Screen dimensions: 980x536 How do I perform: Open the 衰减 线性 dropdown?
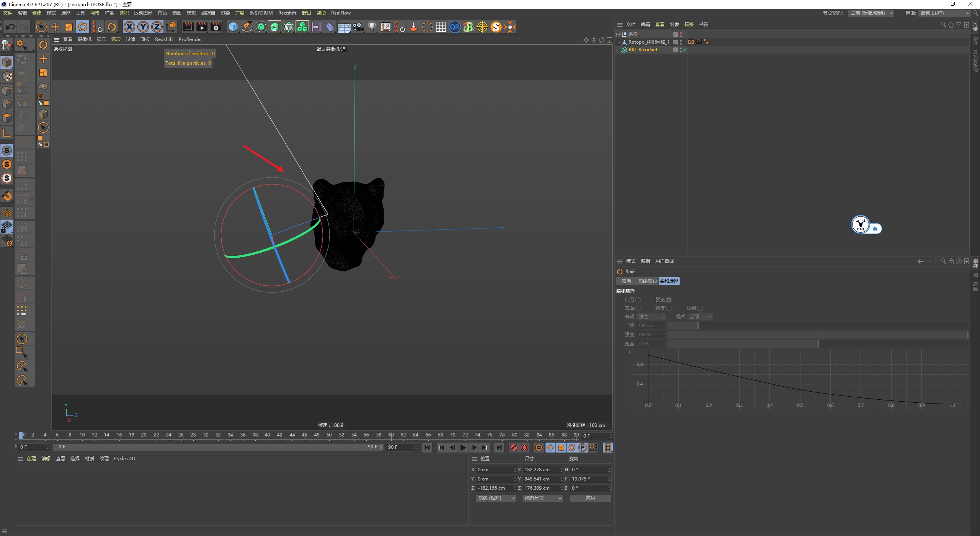[651, 317]
